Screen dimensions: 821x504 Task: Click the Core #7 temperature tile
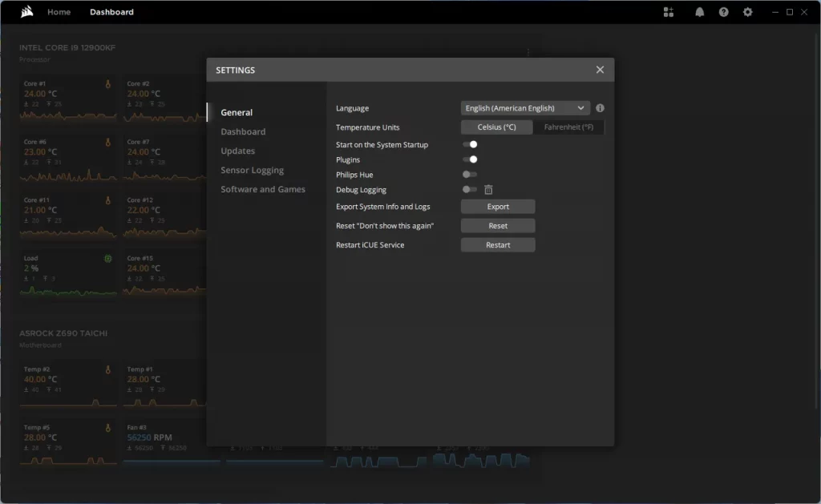[164, 158]
